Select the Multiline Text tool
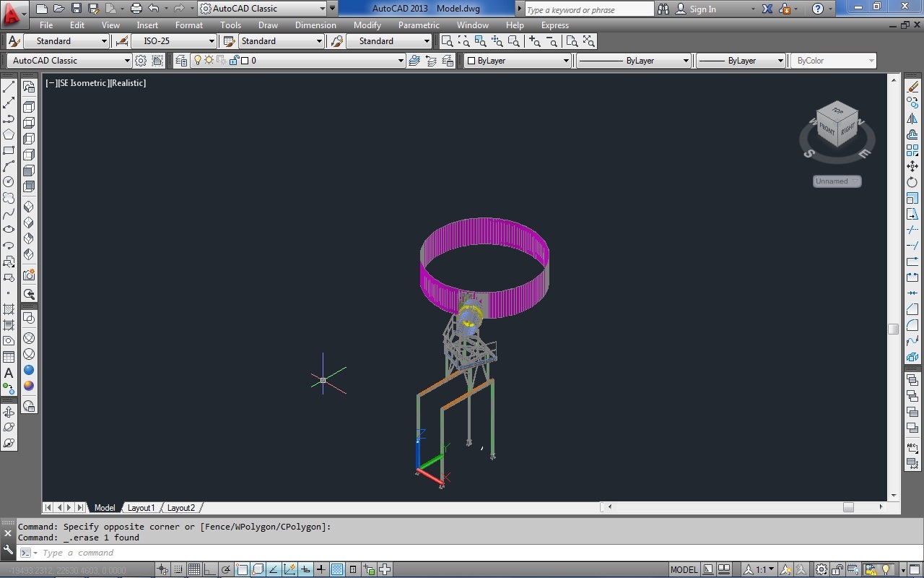This screenshot has height=578, width=924. point(9,373)
